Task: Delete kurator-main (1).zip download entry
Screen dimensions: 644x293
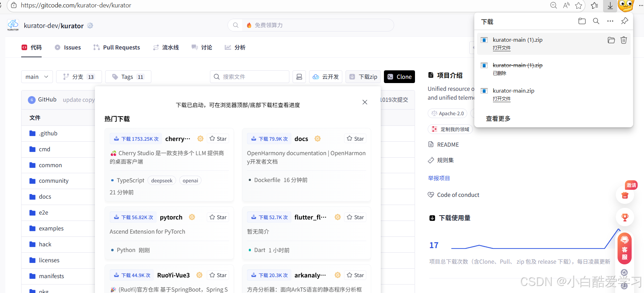Action: [x=624, y=40]
